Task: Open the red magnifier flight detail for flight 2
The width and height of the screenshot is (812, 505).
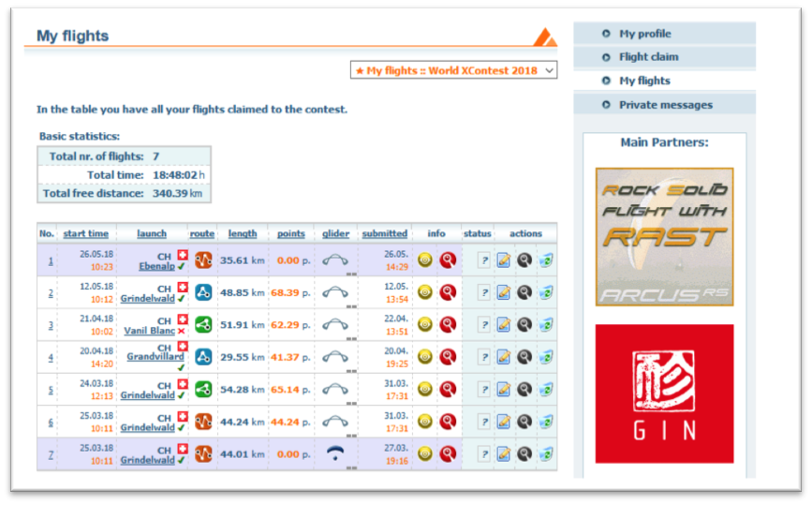Action: tap(447, 292)
